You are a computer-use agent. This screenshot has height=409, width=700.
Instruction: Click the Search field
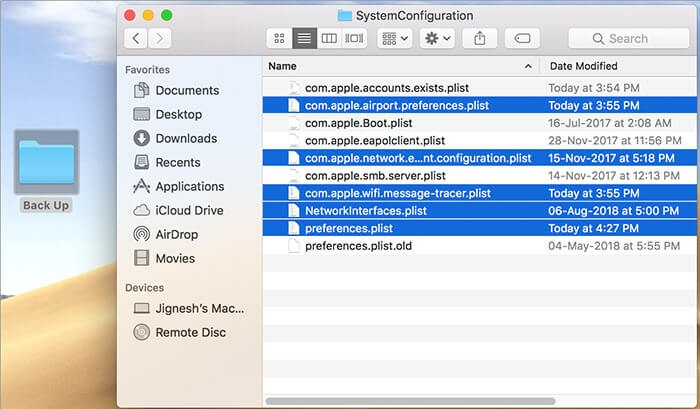pos(629,38)
